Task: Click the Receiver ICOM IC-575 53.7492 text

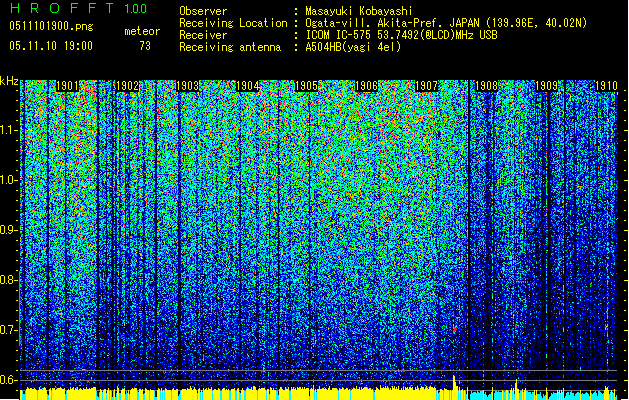Action: (x=401, y=35)
